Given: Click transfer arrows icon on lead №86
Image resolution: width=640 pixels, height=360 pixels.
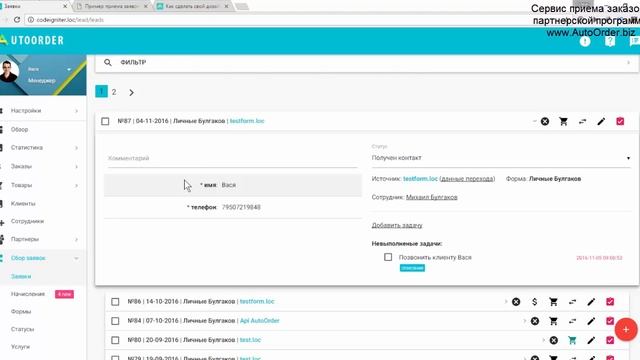Looking at the screenshot, I should (572, 302).
